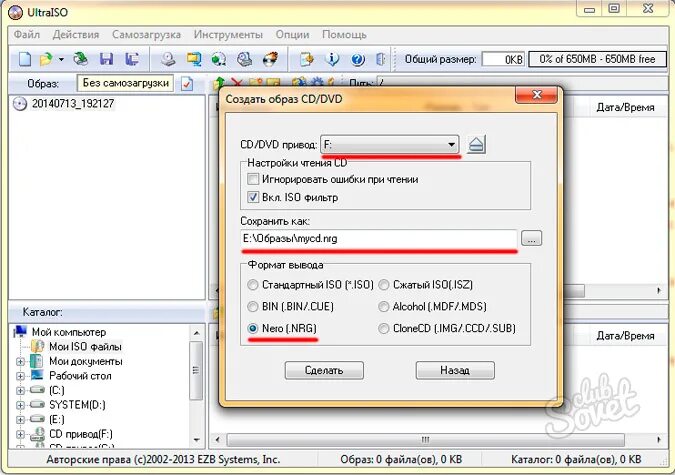675x475 pixels.
Task: Click the Exit door toolbar icon
Action: click(x=381, y=59)
